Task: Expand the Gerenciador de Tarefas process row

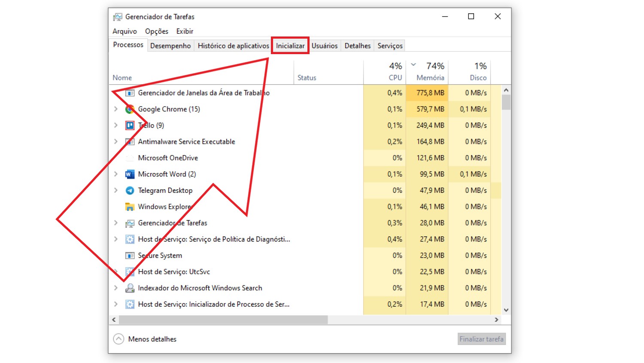Action: 115,223
